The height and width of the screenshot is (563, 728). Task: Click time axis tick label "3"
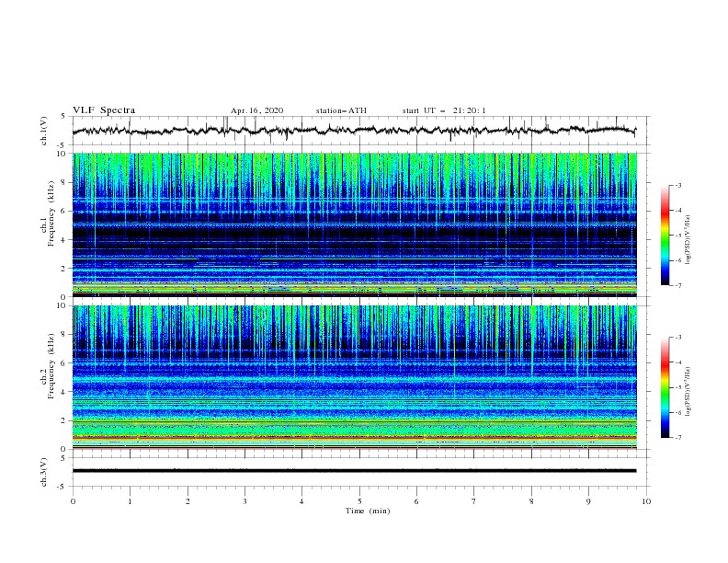[245, 501]
